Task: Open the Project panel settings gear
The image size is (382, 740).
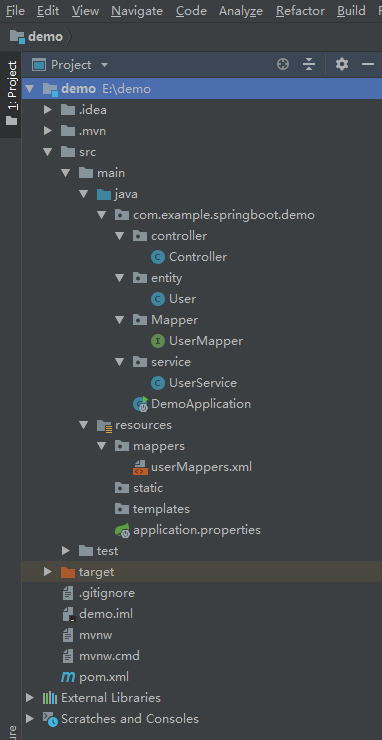Action: [342, 64]
